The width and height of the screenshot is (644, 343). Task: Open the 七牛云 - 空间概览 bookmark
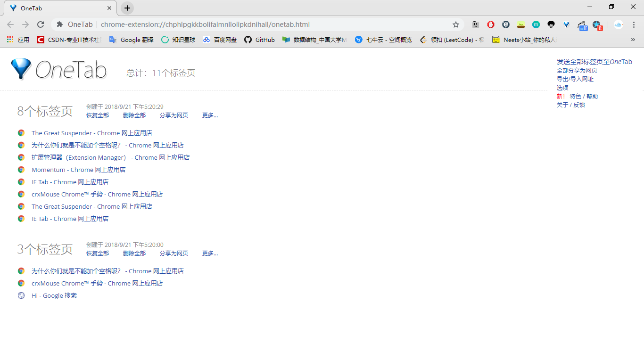point(383,40)
